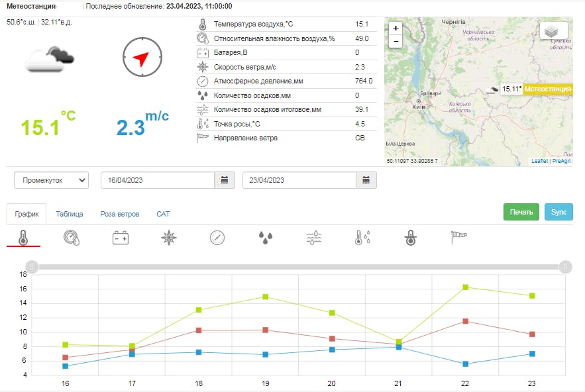
Task: Select the wind speed compass-rose icon
Action: point(168,238)
